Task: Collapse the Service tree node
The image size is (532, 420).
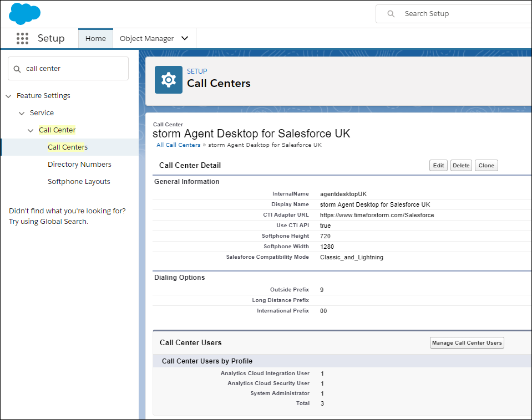Action: coord(22,113)
